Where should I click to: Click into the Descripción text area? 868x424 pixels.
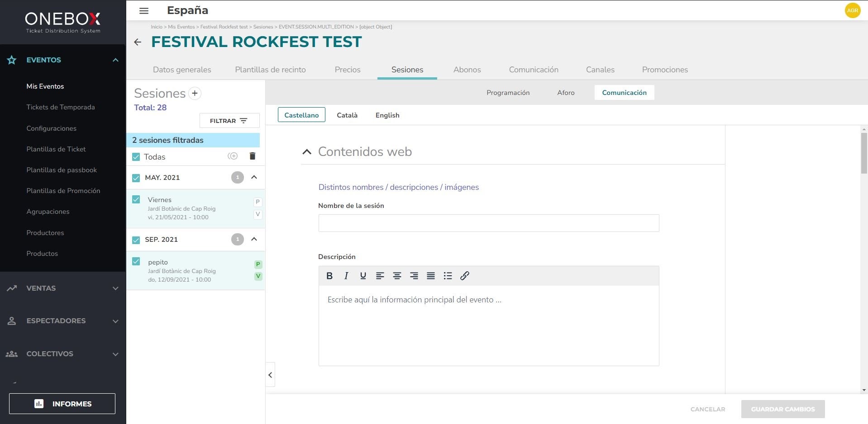coord(489,325)
